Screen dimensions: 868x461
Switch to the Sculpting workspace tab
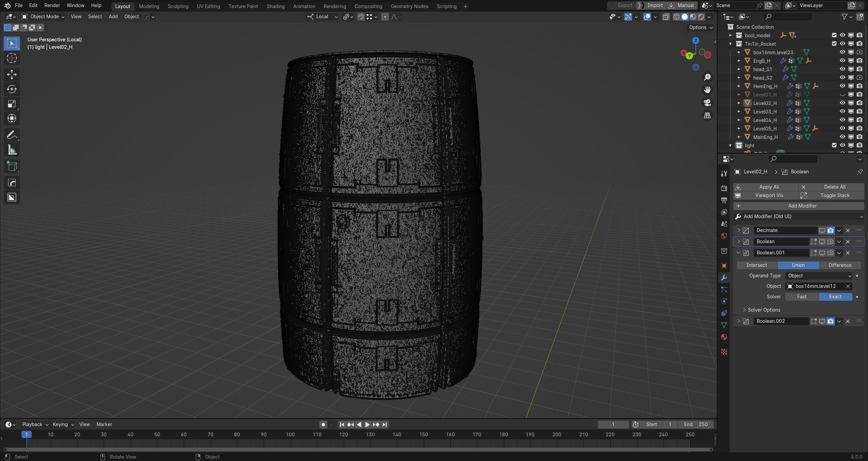point(178,6)
